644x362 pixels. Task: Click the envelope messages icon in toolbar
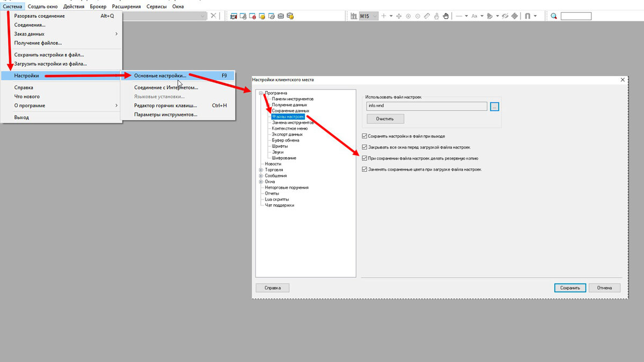[281, 16]
